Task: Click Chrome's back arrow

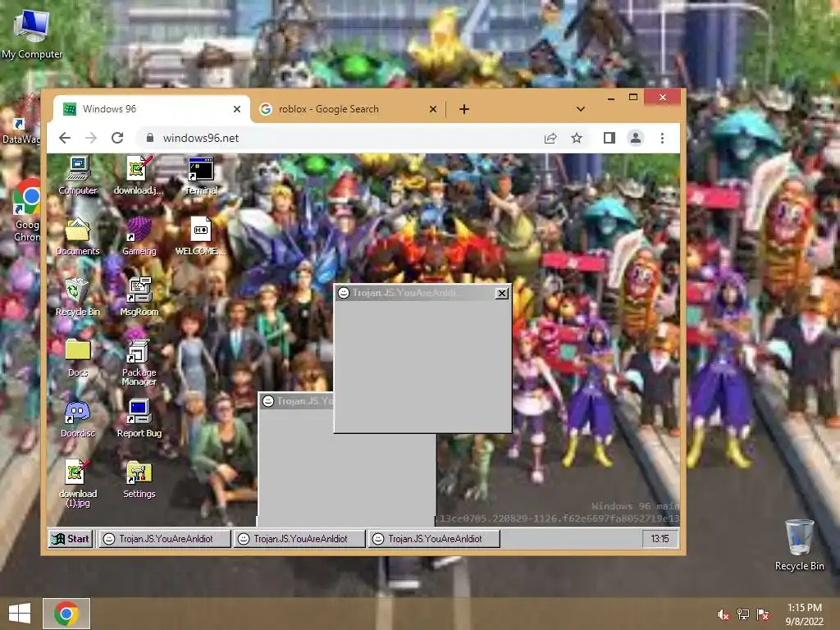Action: pos(65,138)
